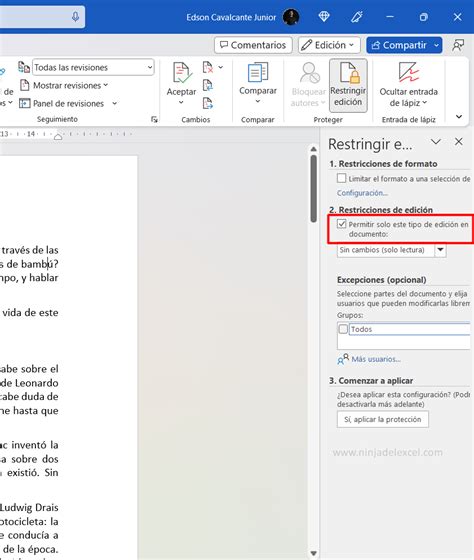Viewport: 474px width, 560px height.
Task: Open Comentarios pane
Action: 253,45
